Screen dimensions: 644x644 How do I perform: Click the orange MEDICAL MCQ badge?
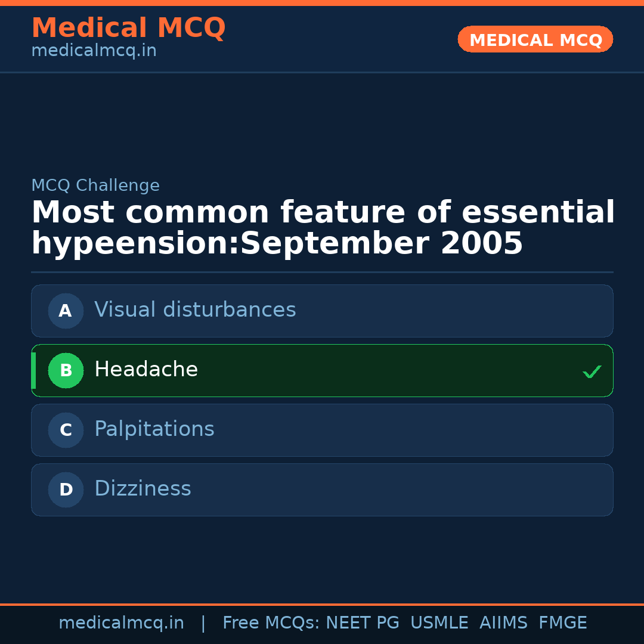click(x=535, y=39)
